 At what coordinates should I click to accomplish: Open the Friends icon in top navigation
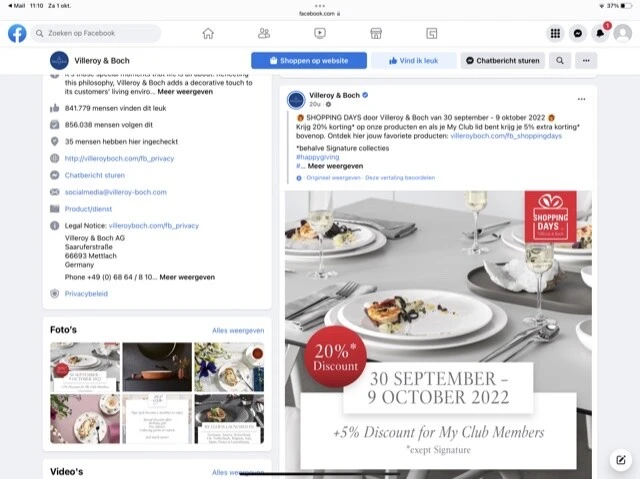pyautogui.click(x=264, y=33)
